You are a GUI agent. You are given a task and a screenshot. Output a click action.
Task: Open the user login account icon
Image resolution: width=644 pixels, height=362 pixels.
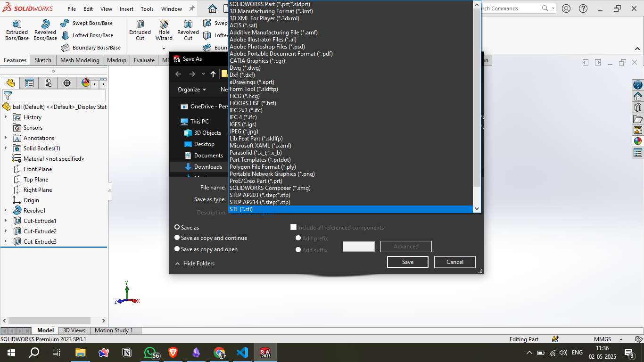click(x=566, y=8)
